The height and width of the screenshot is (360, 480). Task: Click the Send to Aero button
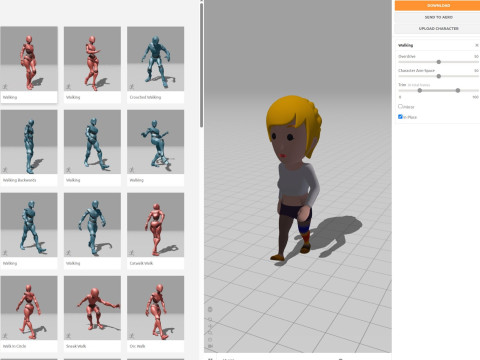tap(437, 17)
